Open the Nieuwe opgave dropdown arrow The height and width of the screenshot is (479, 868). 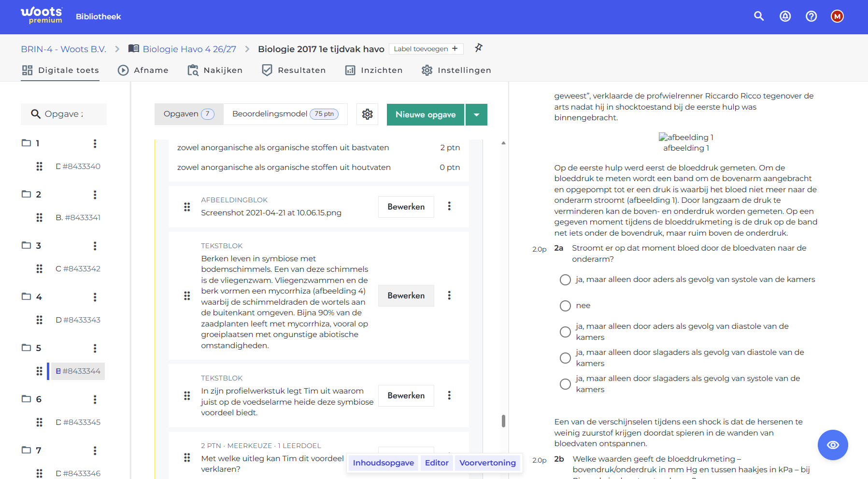(477, 114)
